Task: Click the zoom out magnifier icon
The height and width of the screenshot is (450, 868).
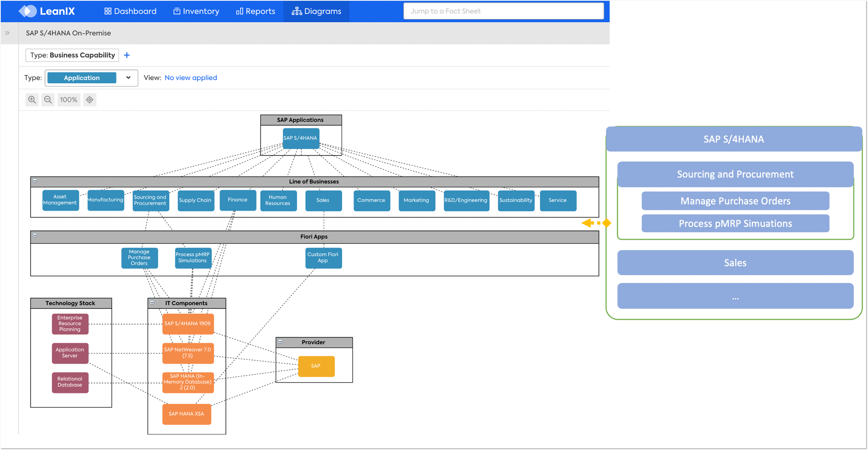Action: (x=48, y=99)
